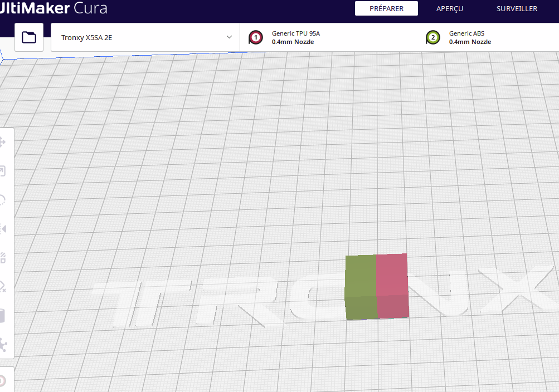Select the Scale tool in left toolbar
The width and height of the screenshot is (559, 392).
3,171
